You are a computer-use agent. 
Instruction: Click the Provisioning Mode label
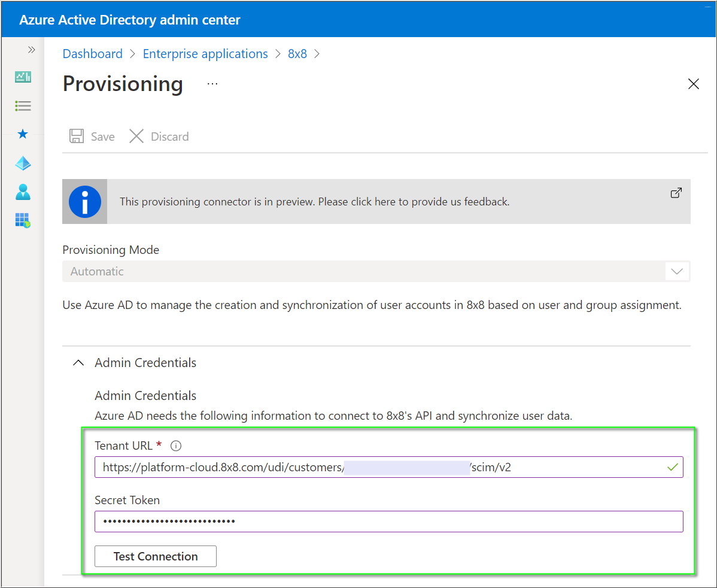pos(111,250)
